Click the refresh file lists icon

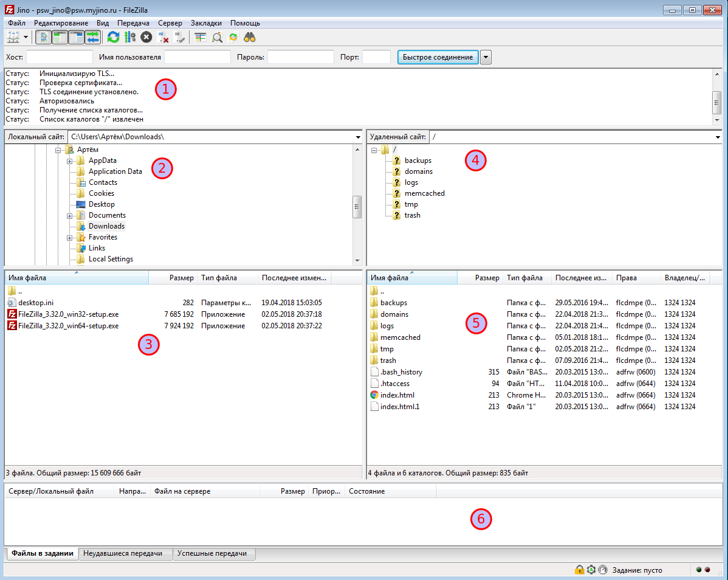(x=113, y=37)
